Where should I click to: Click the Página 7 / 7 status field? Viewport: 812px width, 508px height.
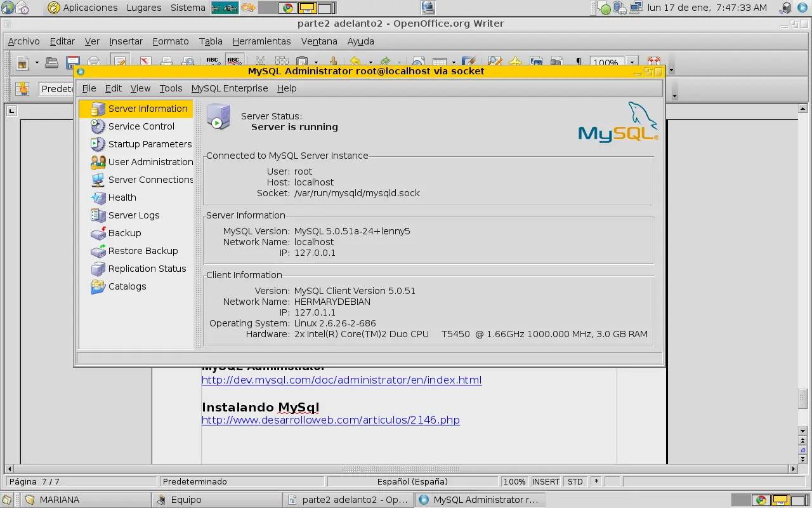(81, 481)
